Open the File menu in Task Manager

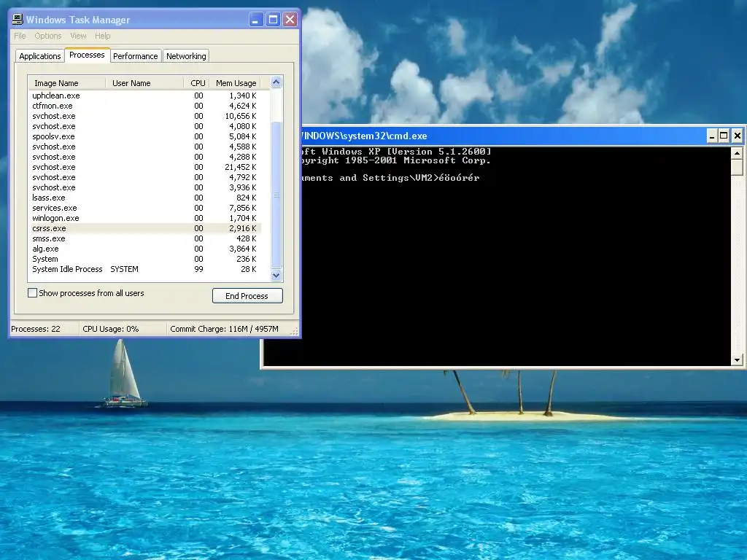20,36
